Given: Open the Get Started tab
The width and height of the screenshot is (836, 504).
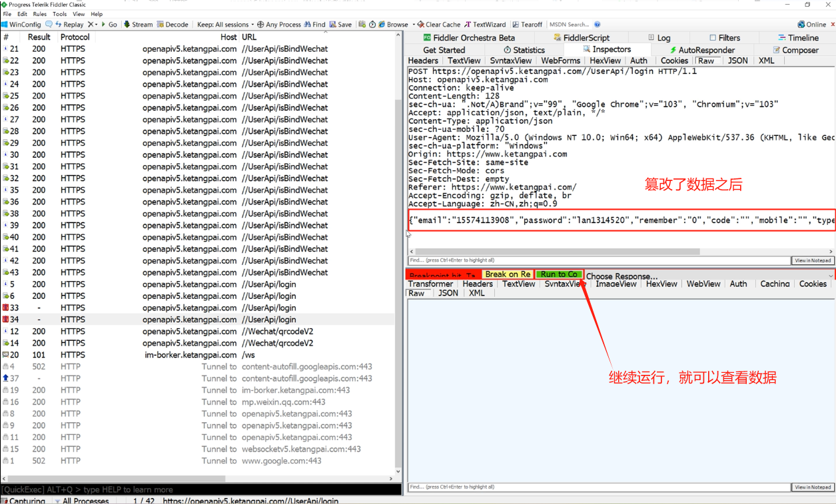Looking at the screenshot, I should tap(444, 50).
